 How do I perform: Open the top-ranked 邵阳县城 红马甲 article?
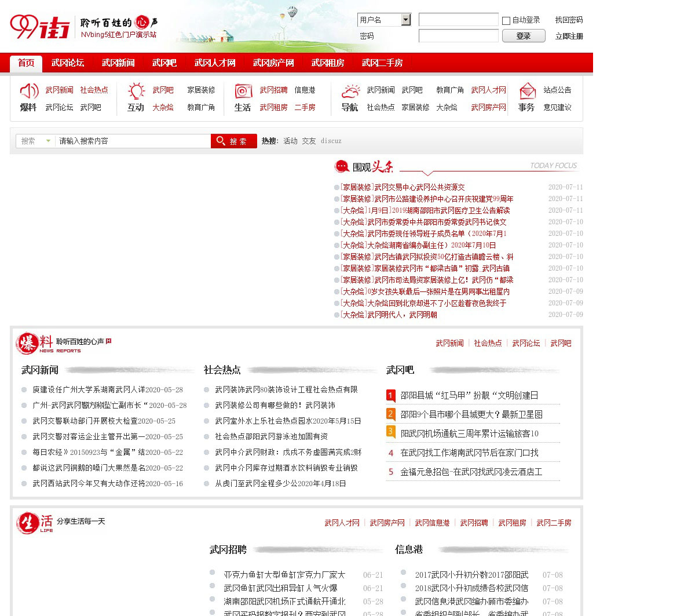[469, 395]
